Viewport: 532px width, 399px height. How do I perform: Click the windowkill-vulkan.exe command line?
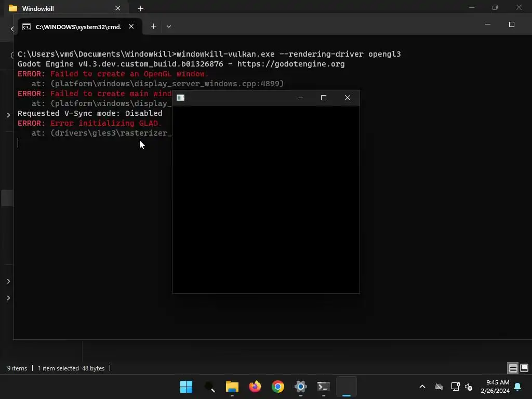209,54
